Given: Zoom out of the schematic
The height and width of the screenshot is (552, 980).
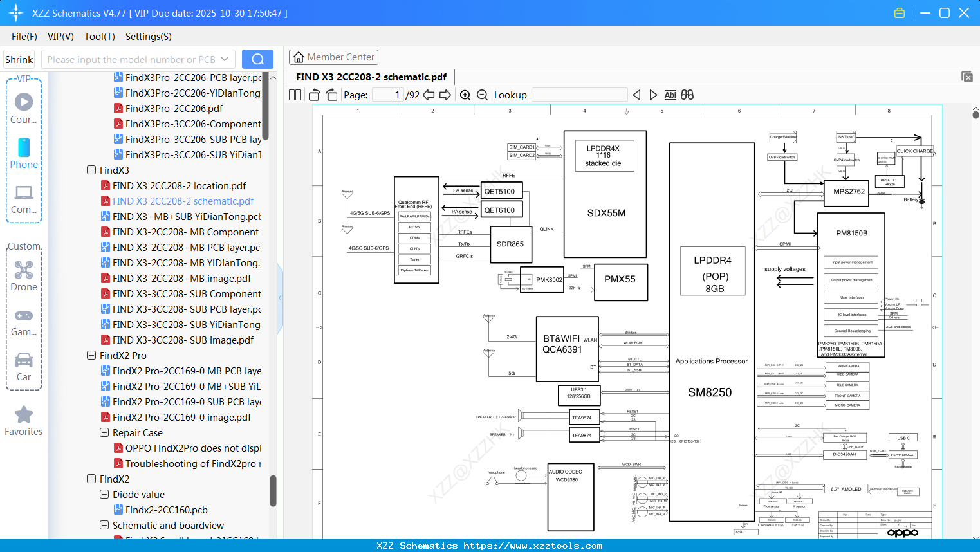Looking at the screenshot, I should click(482, 95).
